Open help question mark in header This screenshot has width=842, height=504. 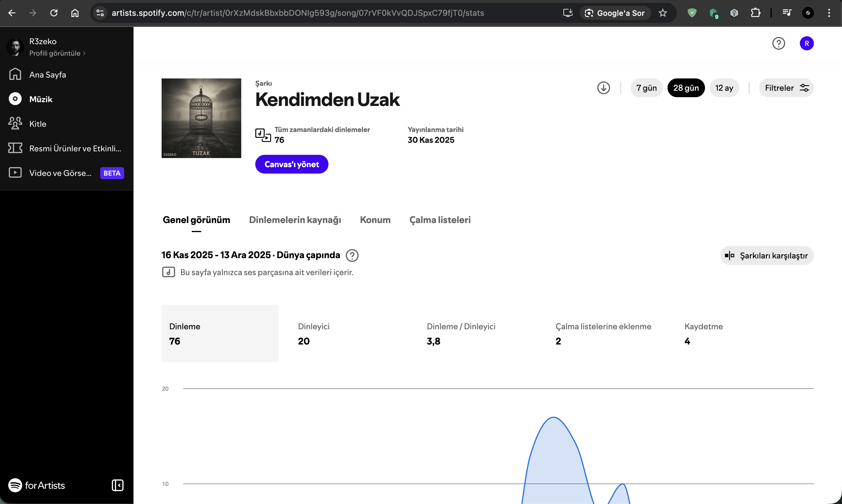click(778, 43)
